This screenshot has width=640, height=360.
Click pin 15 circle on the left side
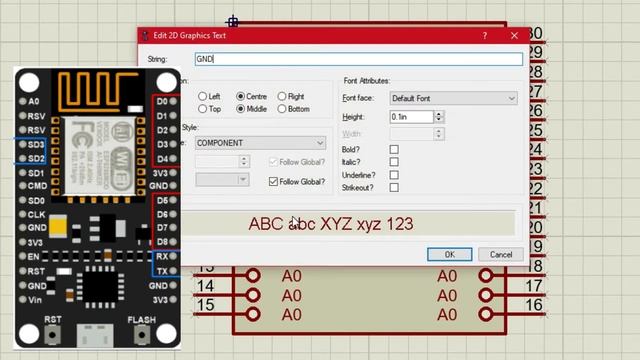click(253, 314)
